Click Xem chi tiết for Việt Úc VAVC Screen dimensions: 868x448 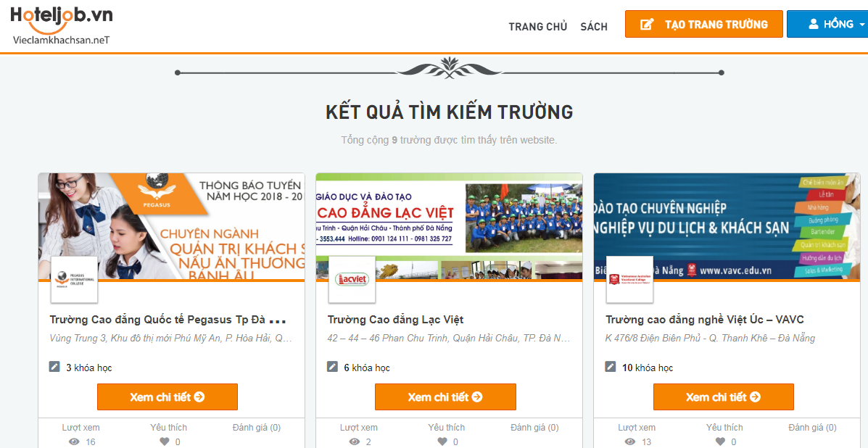(724, 397)
